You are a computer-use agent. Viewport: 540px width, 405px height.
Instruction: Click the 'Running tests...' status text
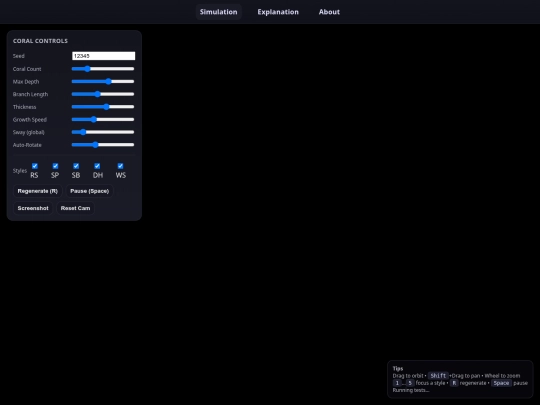tap(411, 390)
